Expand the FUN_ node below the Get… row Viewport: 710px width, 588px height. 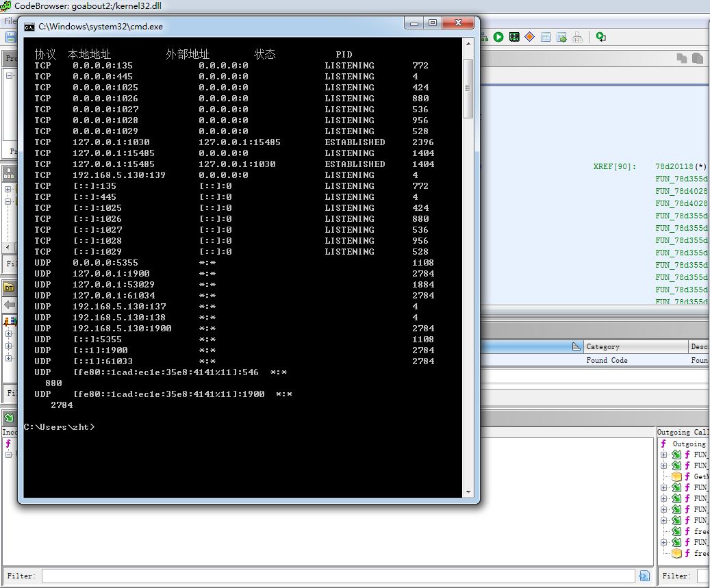pos(664,487)
